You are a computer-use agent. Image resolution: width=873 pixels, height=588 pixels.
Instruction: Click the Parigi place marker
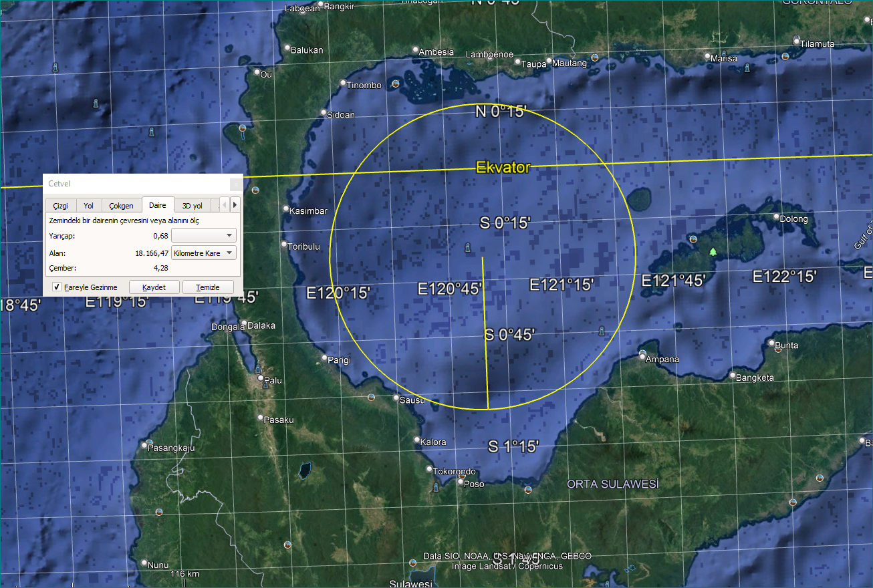point(325,358)
